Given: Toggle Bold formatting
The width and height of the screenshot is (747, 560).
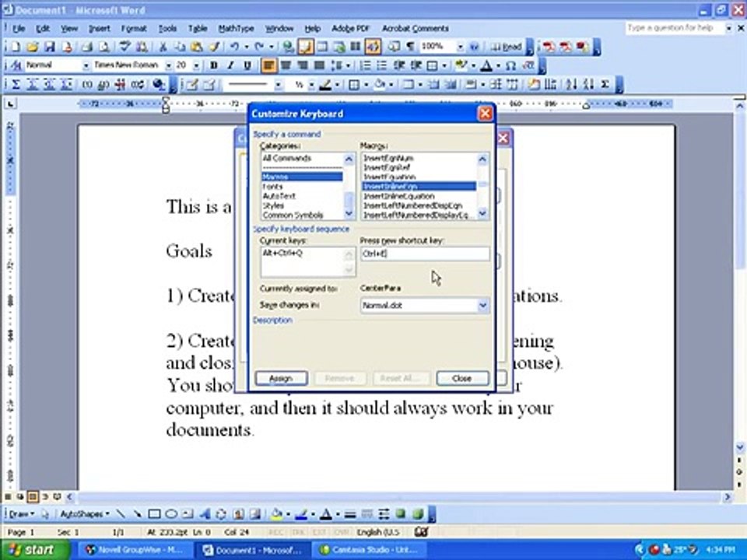Looking at the screenshot, I should [x=214, y=65].
